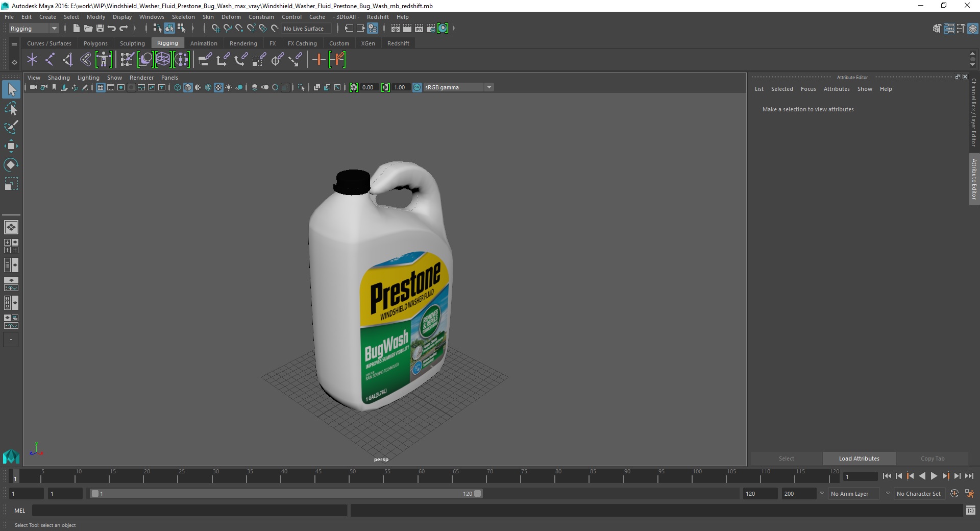
Task: Redo the last undone action
Action: click(x=124, y=29)
